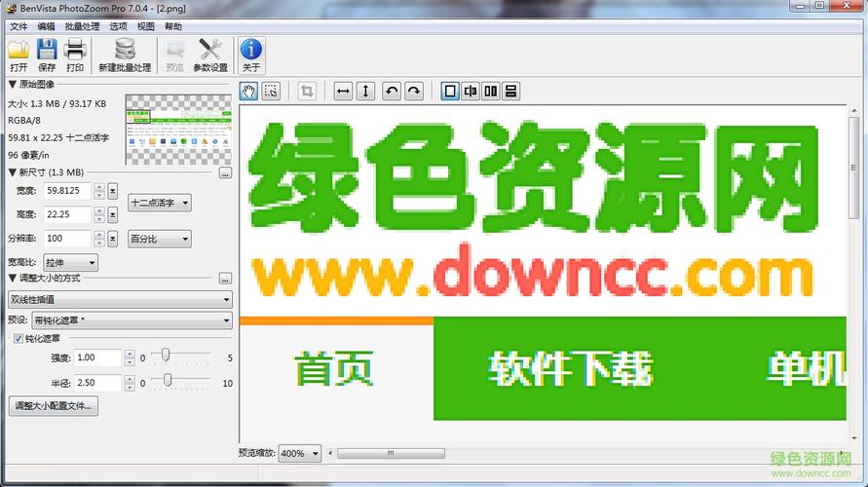Open the units dropdown showing 十二点活字
The width and height of the screenshot is (868, 487).
(x=160, y=203)
